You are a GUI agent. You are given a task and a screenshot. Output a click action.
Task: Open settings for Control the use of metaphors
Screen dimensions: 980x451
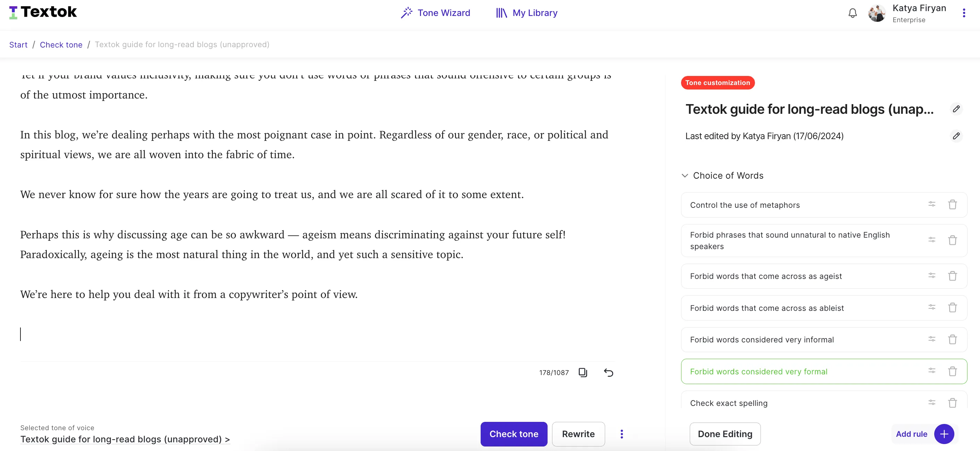click(x=932, y=204)
